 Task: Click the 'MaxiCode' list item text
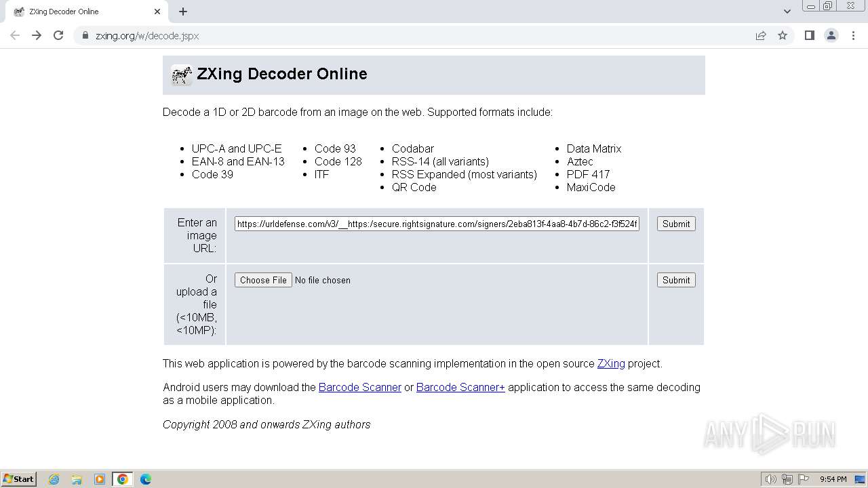[591, 187]
